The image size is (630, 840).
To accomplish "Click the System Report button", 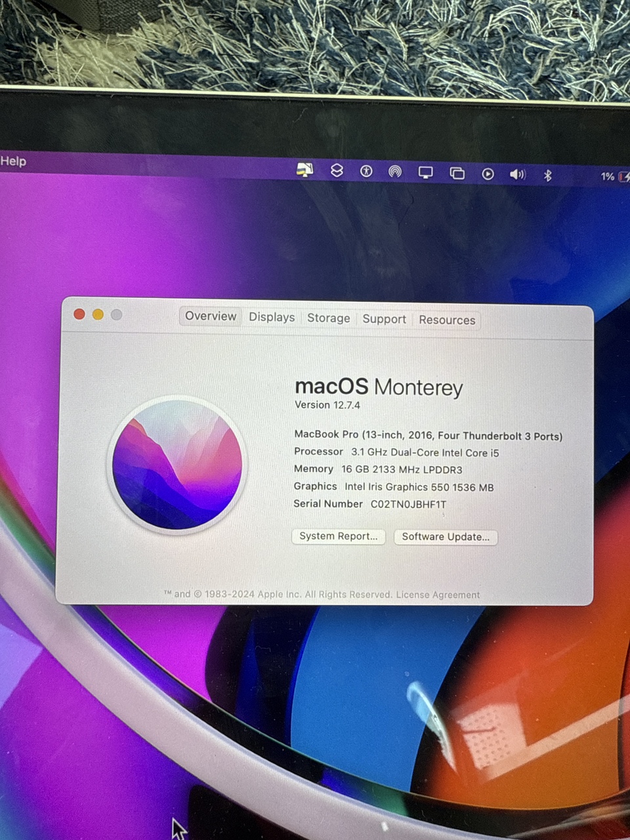I will pyautogui.click(x=339, y=536).
